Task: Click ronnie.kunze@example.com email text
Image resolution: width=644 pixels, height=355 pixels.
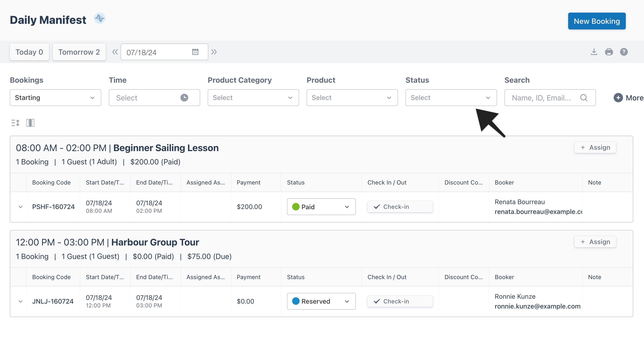Action: pyautogui.click(x=538, y=306)
